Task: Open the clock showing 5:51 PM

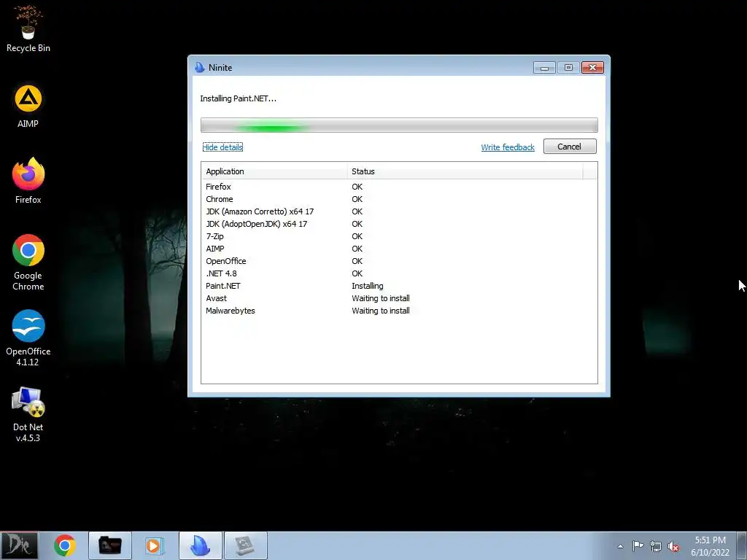Action: pyautogui.click(x=710, y=546)
